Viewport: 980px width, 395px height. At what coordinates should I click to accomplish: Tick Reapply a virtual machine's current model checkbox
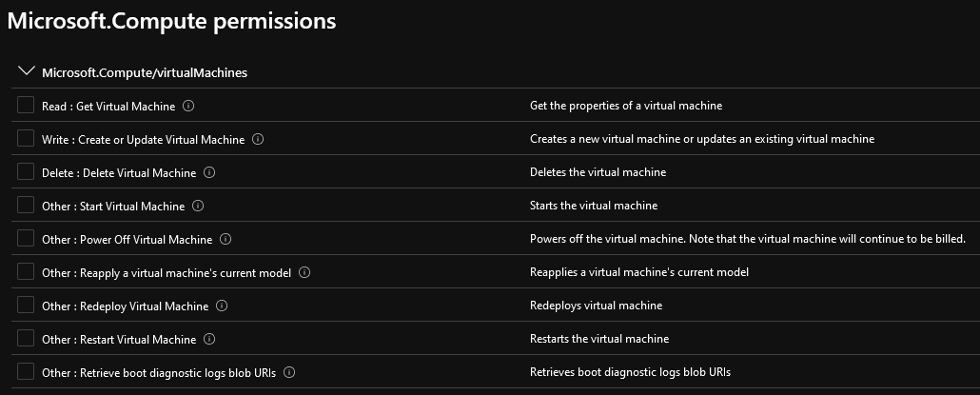click(x=26, y=271)
